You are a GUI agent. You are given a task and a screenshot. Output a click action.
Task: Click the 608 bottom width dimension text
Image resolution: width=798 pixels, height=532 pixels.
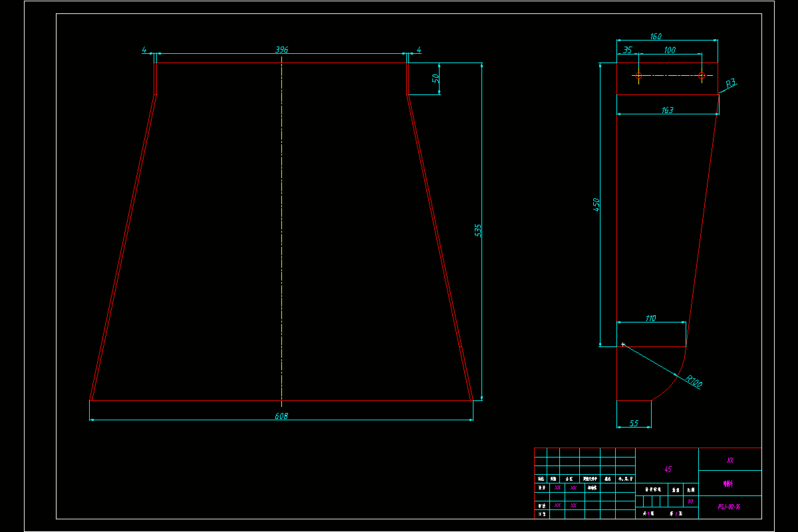click(281, 416)
